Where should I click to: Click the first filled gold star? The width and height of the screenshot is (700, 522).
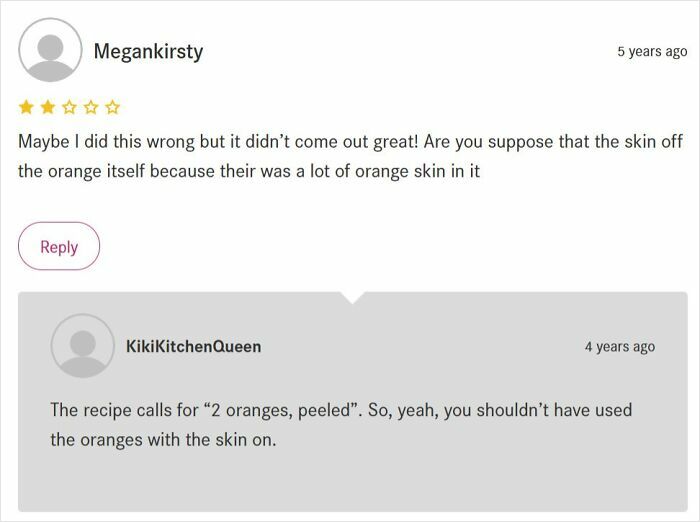click(26, 106)
